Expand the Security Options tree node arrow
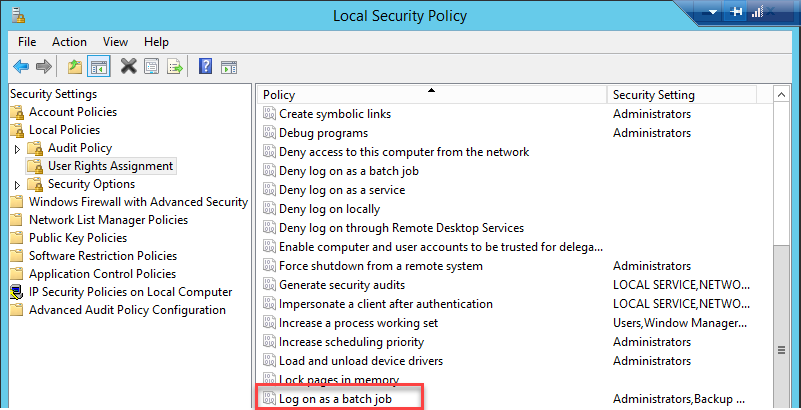This screenshot has width=801, height=410. (17, 185)
